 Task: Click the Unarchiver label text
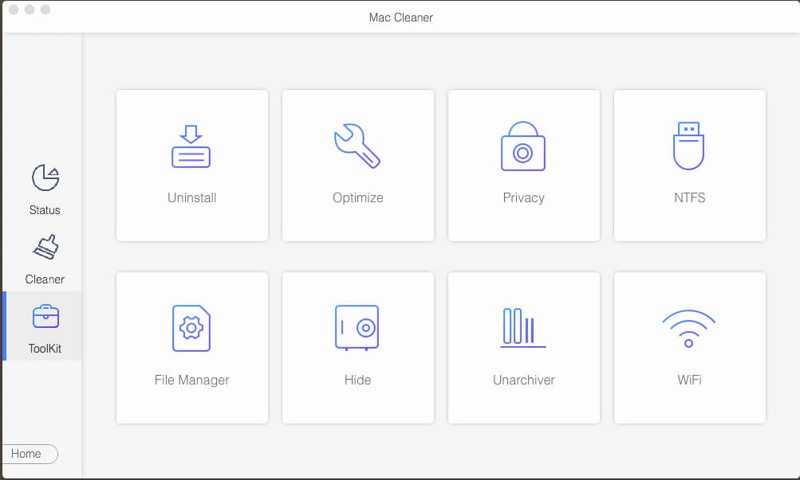pos(523,380)
